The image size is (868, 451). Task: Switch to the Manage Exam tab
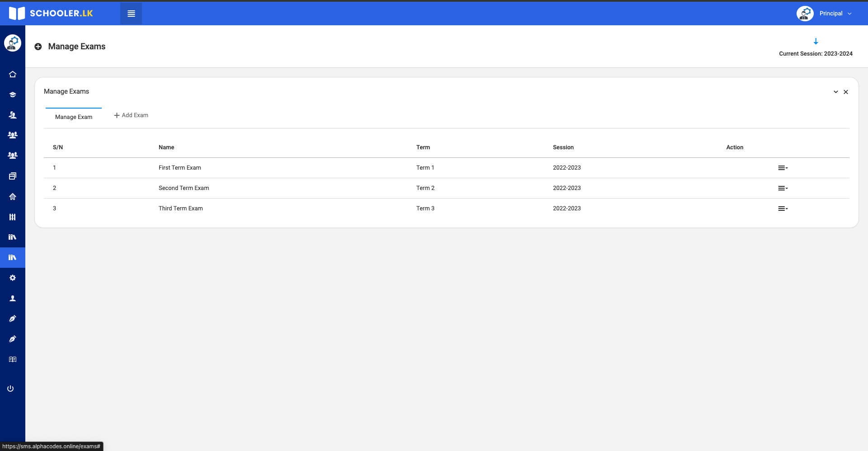click(74, 117)
